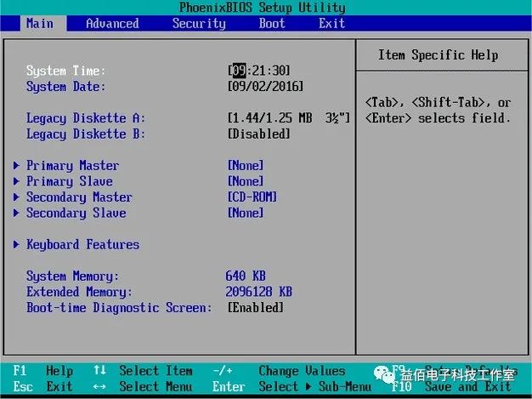Open the Boot menu tab
Viewport: 532px width, 399px height.
click(x=272, y=24)
